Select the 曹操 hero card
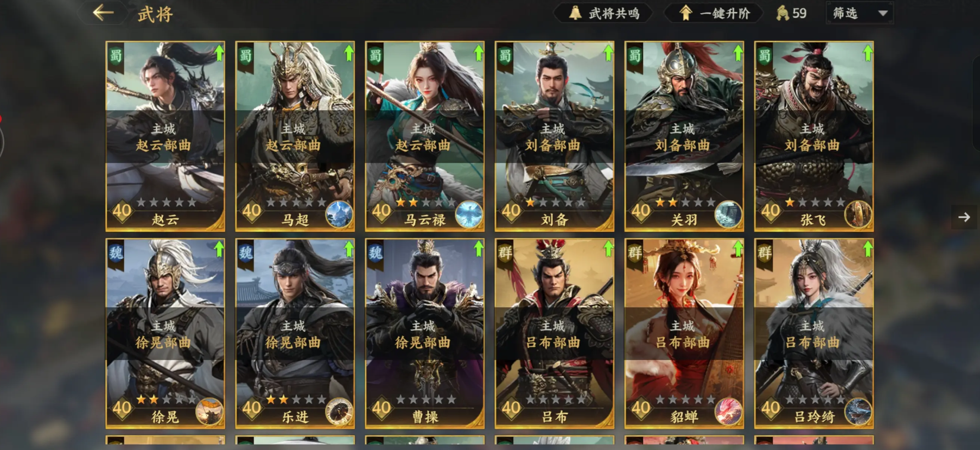This screenshot has width=980, height=450. point(425,333)
